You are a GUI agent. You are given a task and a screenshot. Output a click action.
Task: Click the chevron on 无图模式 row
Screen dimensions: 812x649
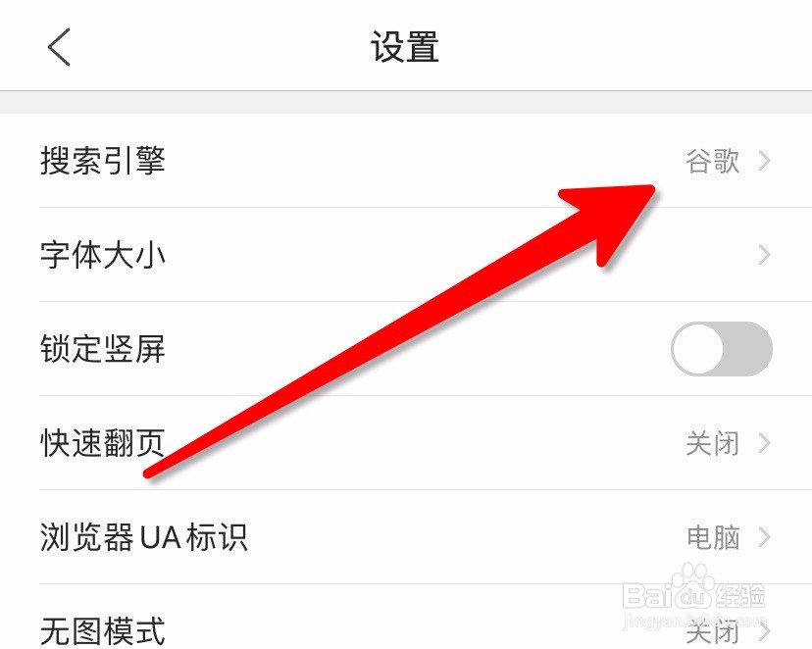click(x=764, y=631)
